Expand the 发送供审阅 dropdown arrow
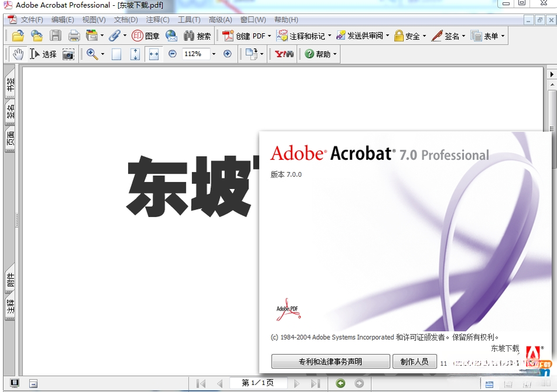This screenshot has height=392, width=557. click(x=388, y=36)
